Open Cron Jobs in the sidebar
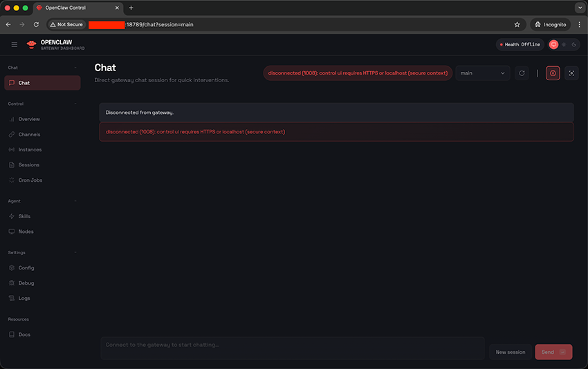Image resolution: width=588 pixels, height=369 pixels. click(30, 180)
